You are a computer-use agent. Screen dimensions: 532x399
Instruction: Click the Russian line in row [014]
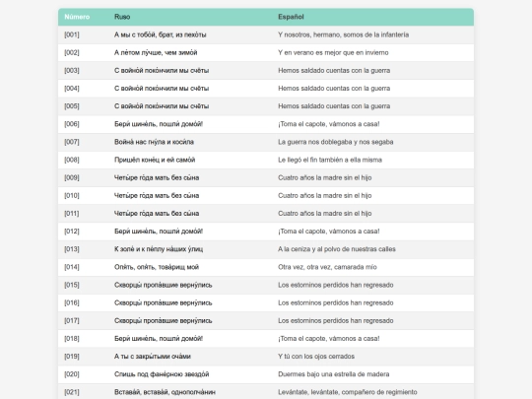pos(157,267)
